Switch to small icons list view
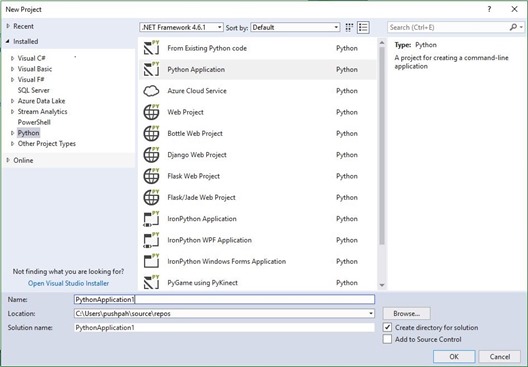Screen dimensions: 528x367 pyautogui.click(x=363, y=27)
